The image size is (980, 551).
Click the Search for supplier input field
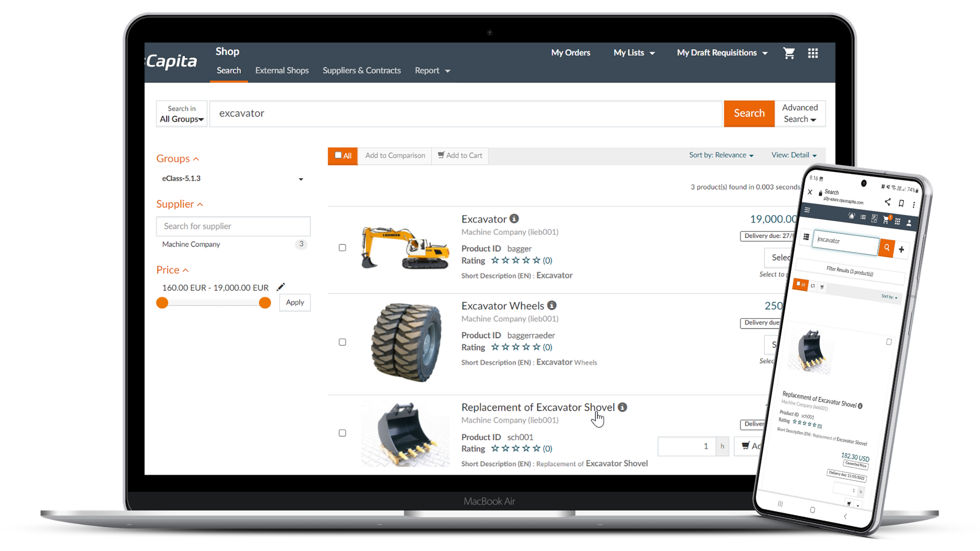click(x=233, y=226)
